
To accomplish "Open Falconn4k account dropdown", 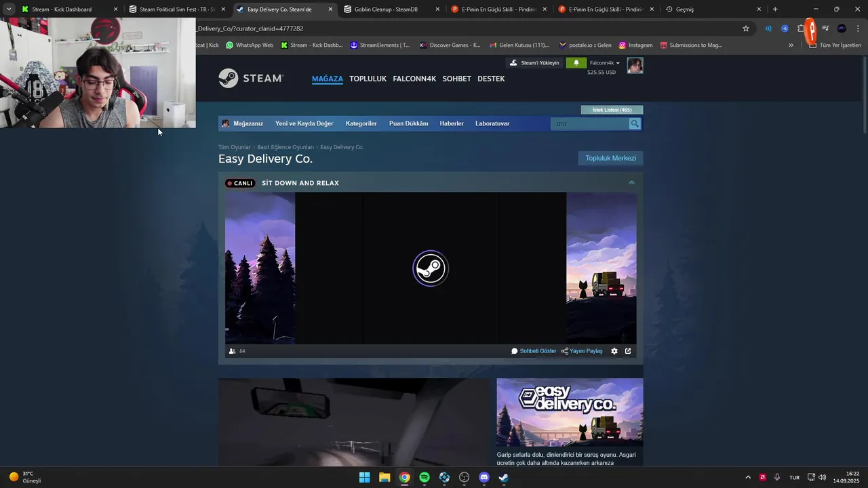I will [605, 63].
